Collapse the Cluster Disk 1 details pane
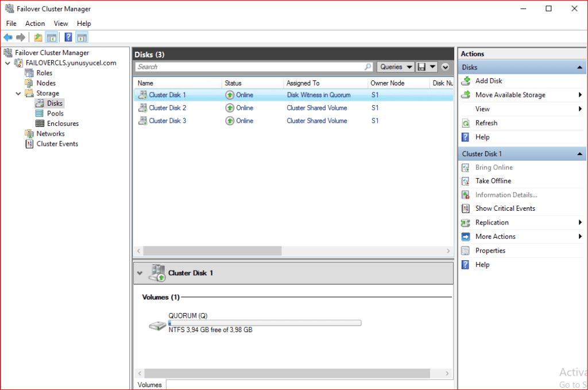The width and height of the screenshot is (588, 390). (140, 273)
